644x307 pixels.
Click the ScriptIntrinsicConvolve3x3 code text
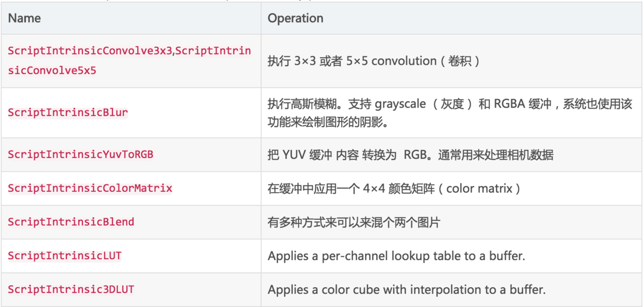tap(90, 51)
